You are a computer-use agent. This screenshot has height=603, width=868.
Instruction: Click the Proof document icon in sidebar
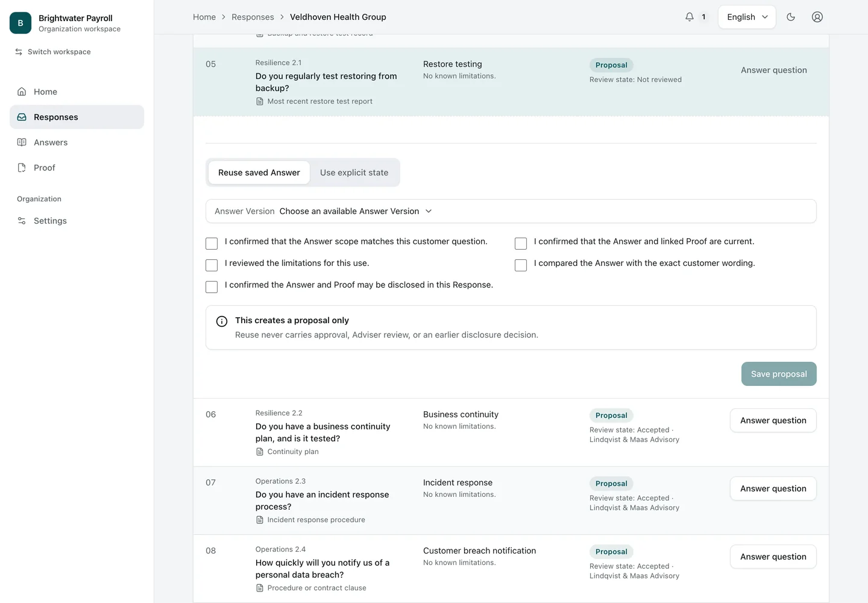point(22,168)
